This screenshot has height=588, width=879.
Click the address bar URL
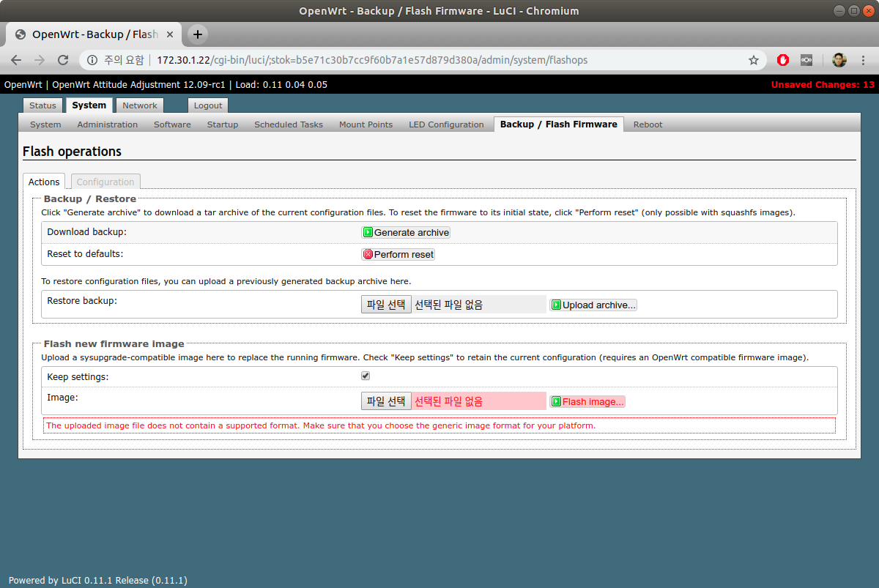pos(372,60)
